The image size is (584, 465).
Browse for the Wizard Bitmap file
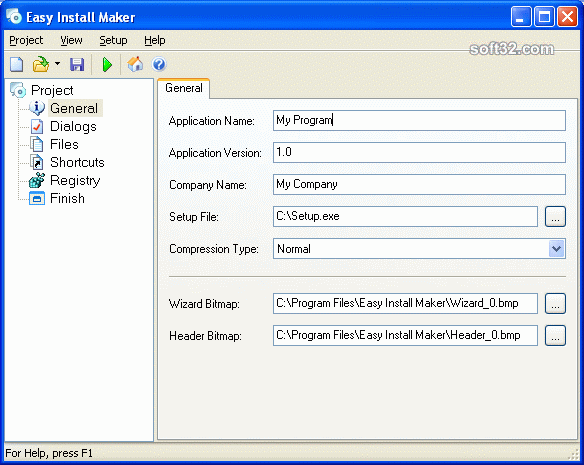[555, 303]
